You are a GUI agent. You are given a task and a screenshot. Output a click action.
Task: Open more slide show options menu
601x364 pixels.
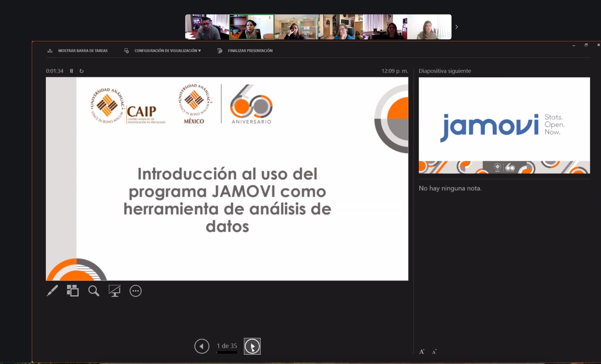pos(136,291)
